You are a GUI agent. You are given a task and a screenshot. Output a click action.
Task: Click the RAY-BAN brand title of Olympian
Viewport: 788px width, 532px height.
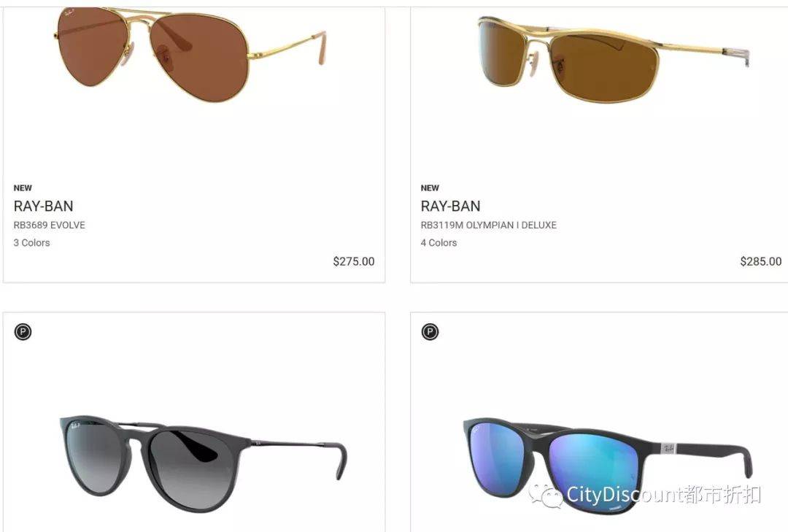tap(450, 207)
